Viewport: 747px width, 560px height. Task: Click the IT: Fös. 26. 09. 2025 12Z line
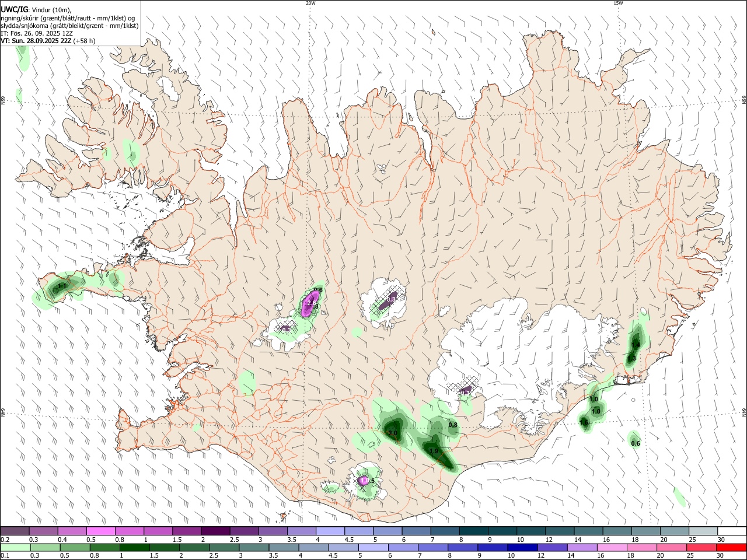[x=37, y=33]
